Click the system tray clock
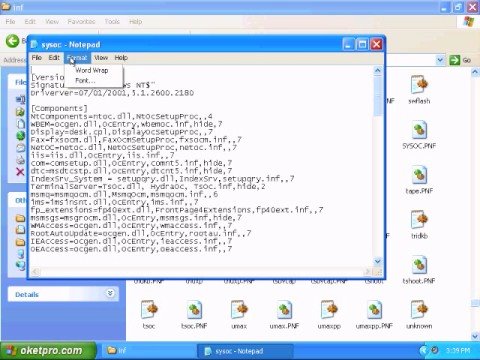Image resolution: width=480 pixels, height=360 pixels. [458, 351]
